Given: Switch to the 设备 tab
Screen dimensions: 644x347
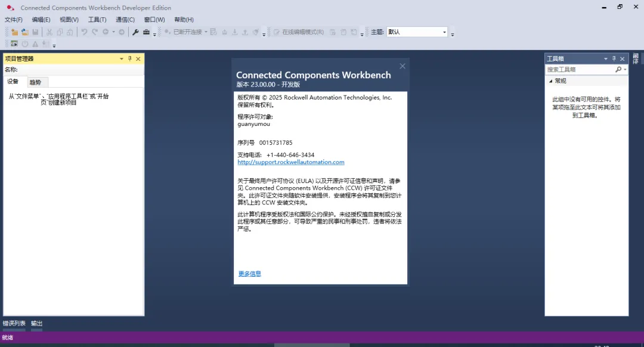Looking at the screenshot, I should click(13, 82).
